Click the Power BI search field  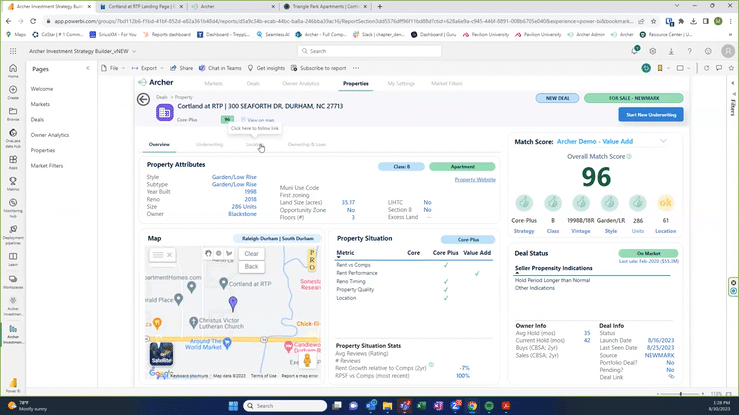tap(370, 51)
